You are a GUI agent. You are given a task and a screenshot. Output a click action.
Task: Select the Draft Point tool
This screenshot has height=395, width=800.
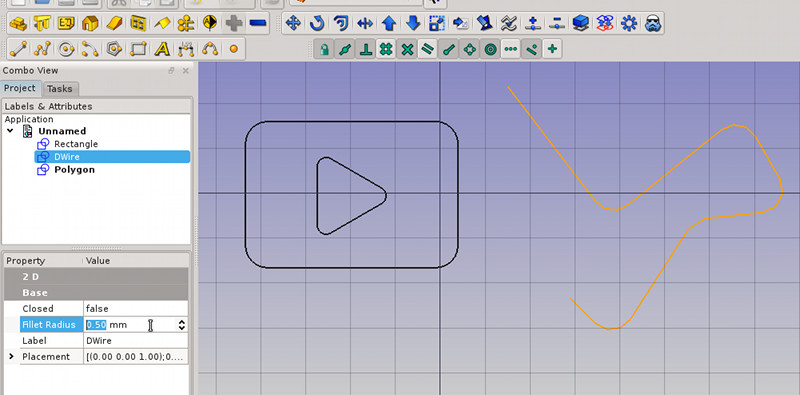point(234,49)
